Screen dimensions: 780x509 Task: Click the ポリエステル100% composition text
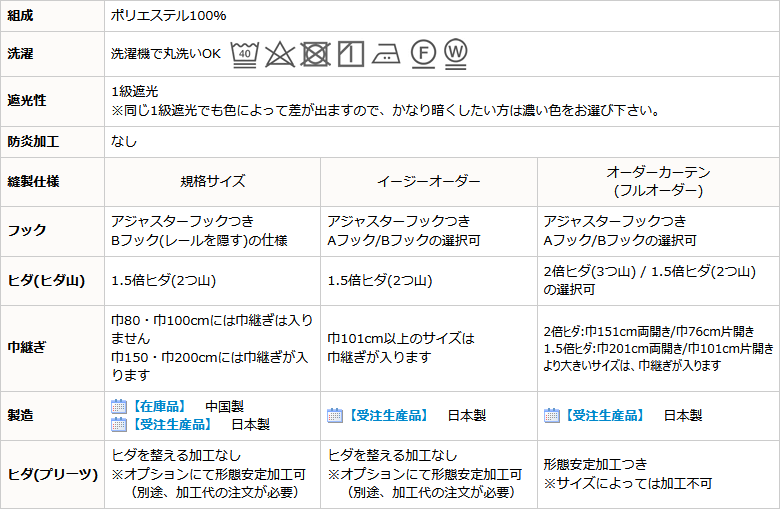click(168, 16)
